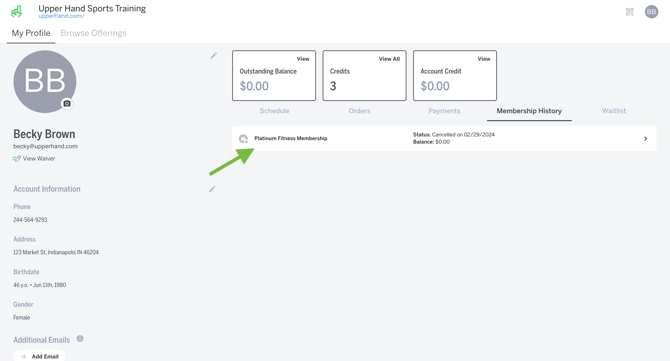Switch to My Profile tab
The width and height of the screenshot is (670, 361).
click(31, 33)
